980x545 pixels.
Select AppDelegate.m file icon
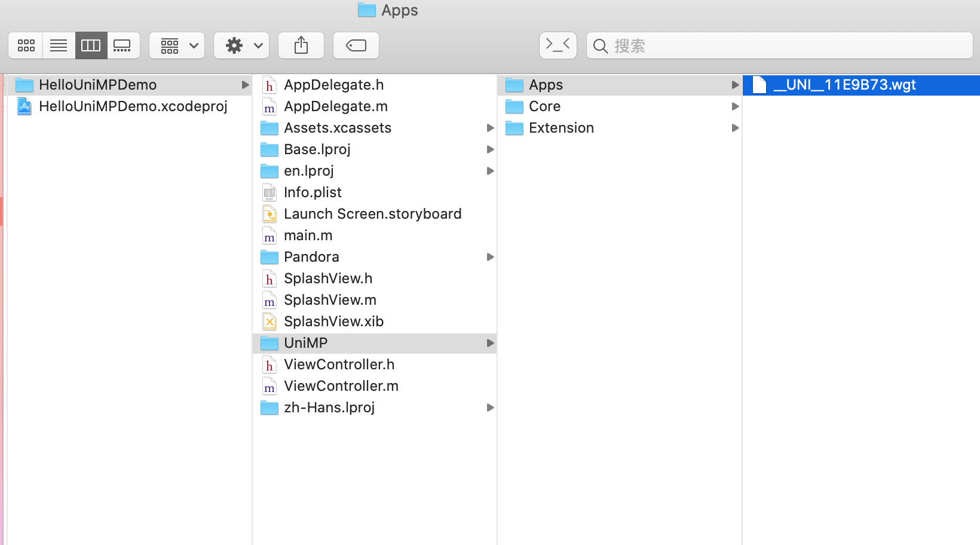coord(269,106)
